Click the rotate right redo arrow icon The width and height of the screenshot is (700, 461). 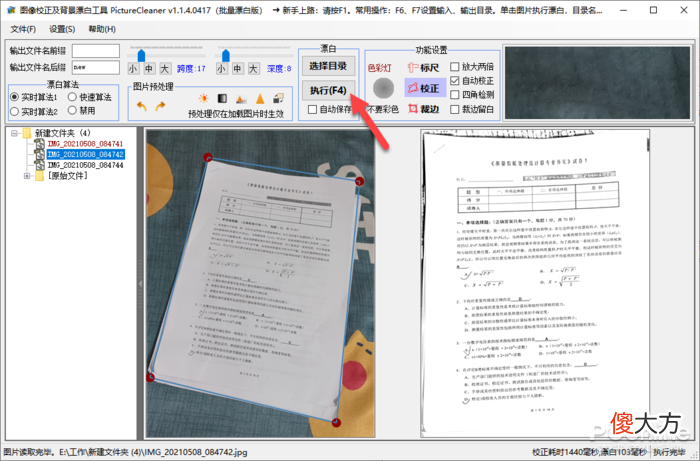tap(160, 106)
